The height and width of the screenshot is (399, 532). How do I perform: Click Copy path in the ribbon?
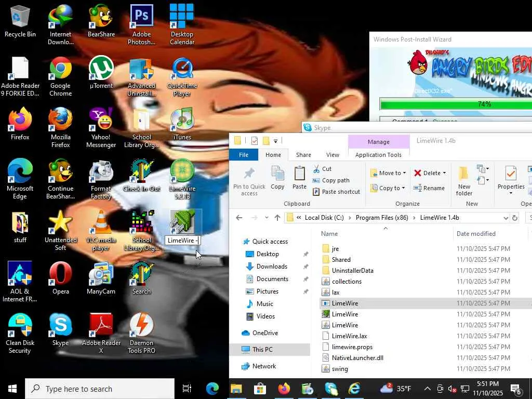[331, 180]
